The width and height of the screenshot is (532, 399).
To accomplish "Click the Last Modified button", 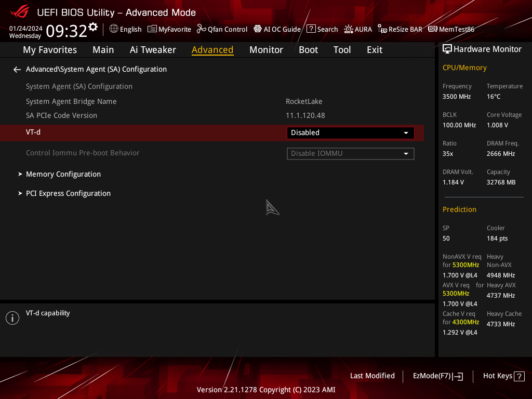I will pyautogui.click(x=372, y=376).
